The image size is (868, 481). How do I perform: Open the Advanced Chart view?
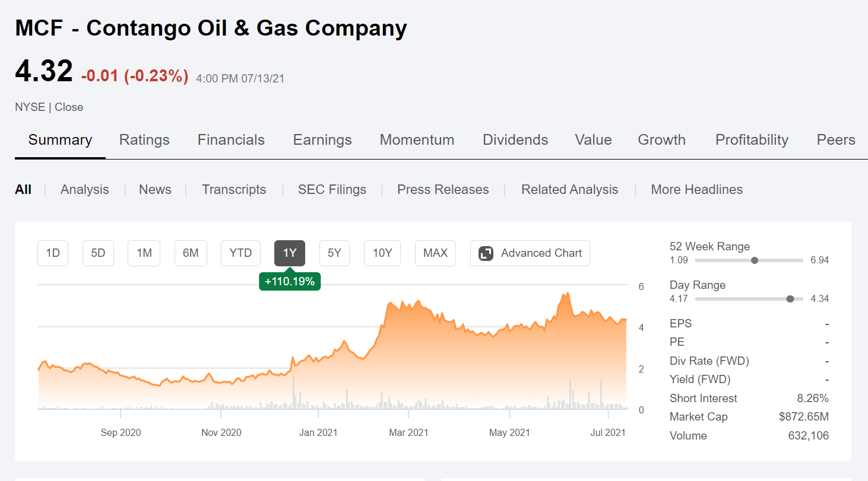click(x=530, y=253)
